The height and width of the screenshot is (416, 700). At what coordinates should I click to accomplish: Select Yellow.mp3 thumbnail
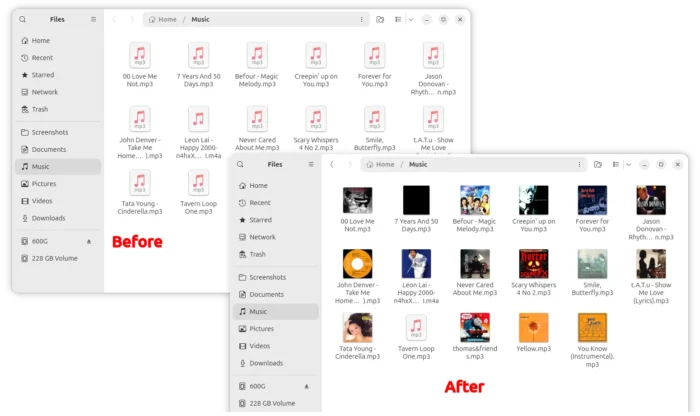533,327
